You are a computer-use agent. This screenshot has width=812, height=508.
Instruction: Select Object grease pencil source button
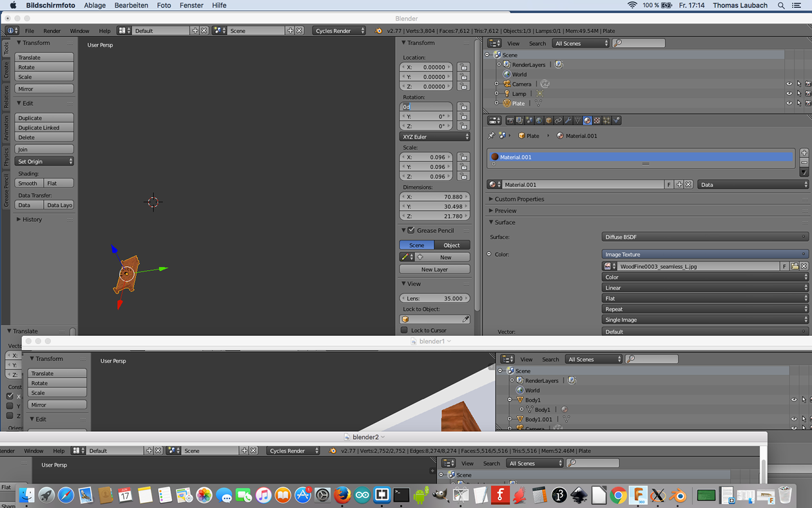[x=452, y=245]
